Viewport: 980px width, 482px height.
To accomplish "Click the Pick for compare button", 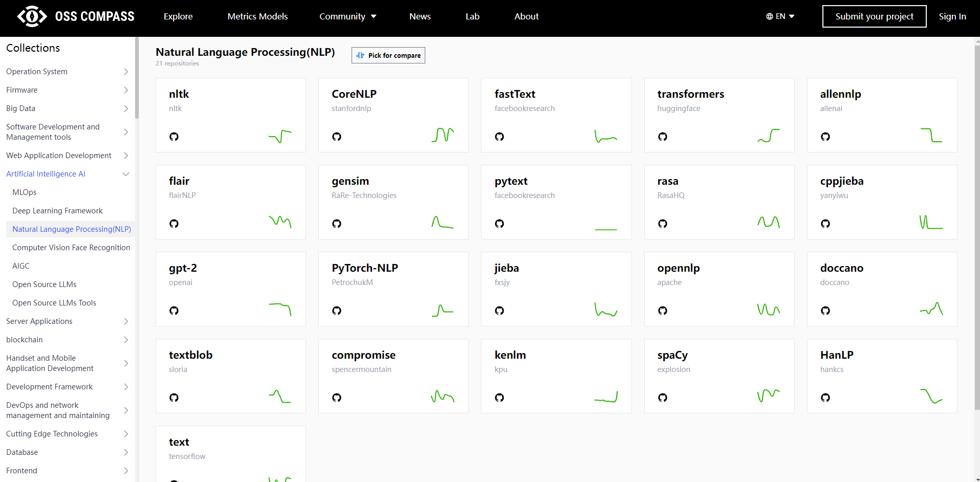I will pos(388,55).
